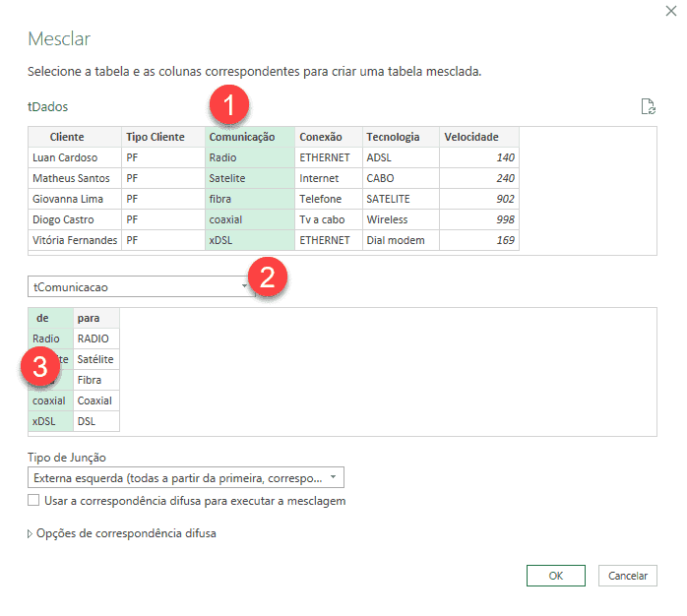Click the xDSL cell in tDados table
687x616 pixels.
coord(250,240)
